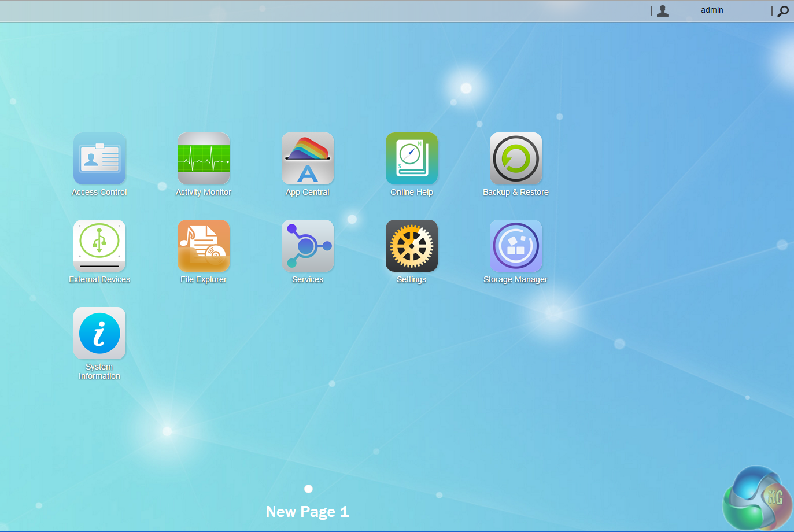Click the "Storage Manager" text label
This screenshot has height=532, width=794.
[x=515, y=279]
